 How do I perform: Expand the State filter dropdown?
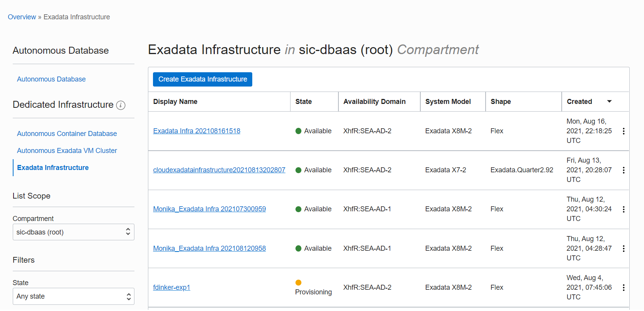[x=73, y=296]
